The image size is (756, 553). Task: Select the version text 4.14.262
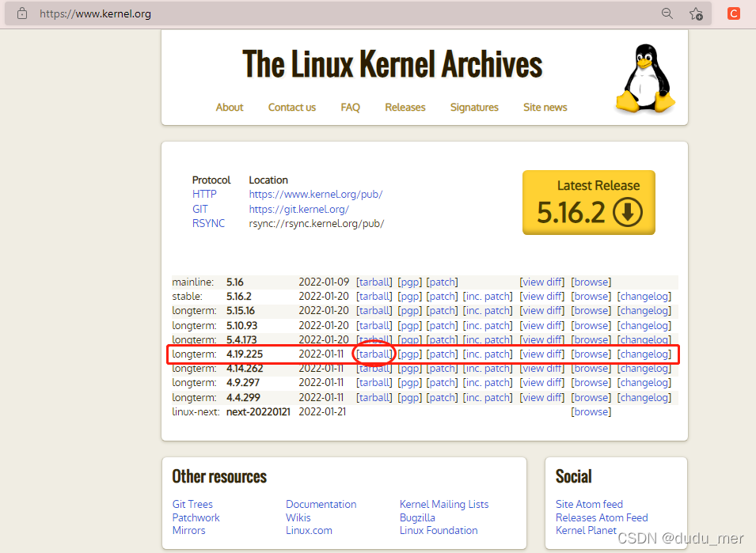click(245, 369)
